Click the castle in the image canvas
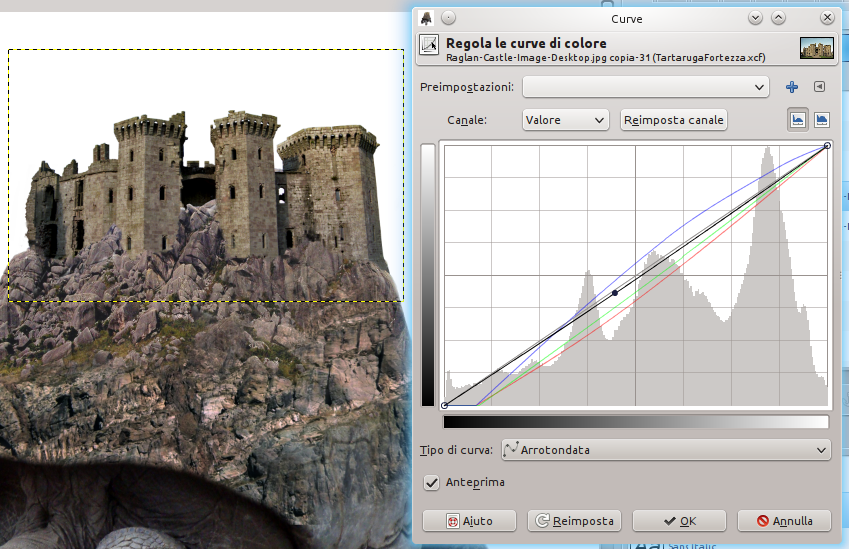This screenshot has height=549, width=849. 206,189
